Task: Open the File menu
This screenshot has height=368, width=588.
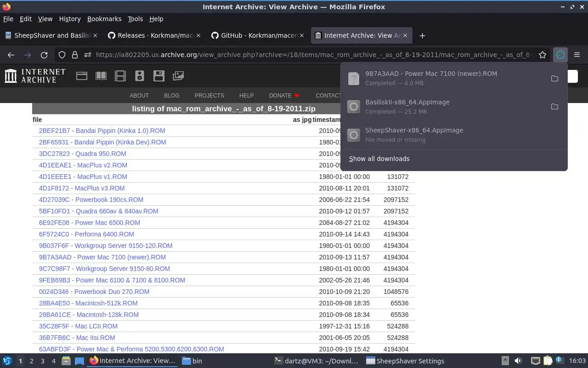Action: tap(8, 19)
